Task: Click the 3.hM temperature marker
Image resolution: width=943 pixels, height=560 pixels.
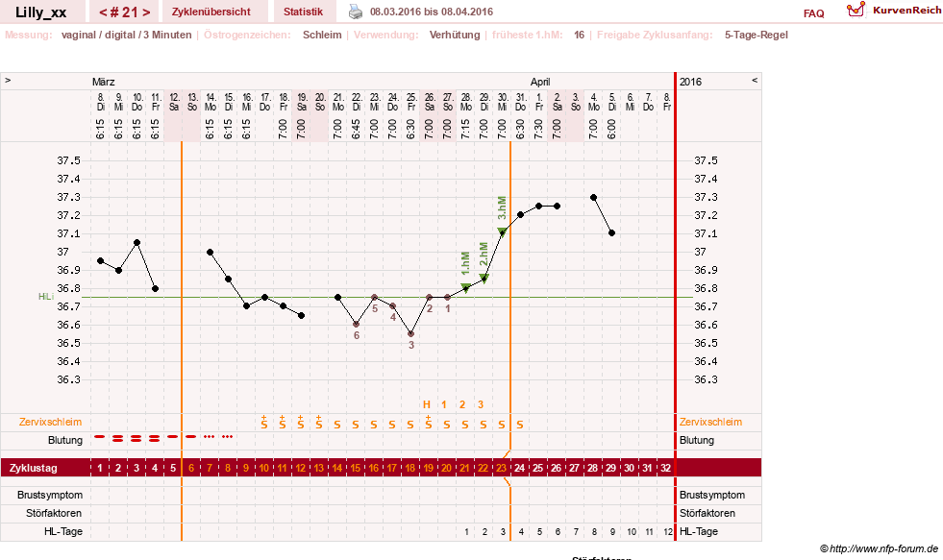Action: (x=502, y=231)
